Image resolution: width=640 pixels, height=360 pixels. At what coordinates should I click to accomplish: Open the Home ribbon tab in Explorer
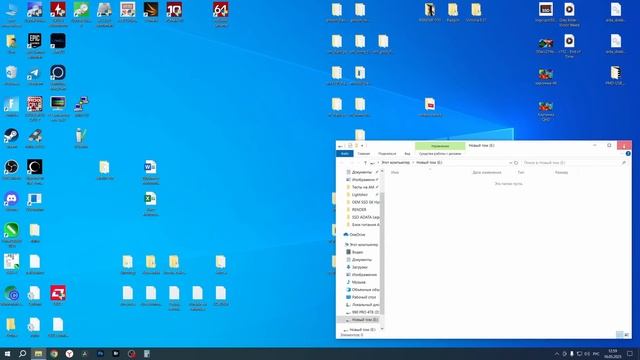point(364,153)
